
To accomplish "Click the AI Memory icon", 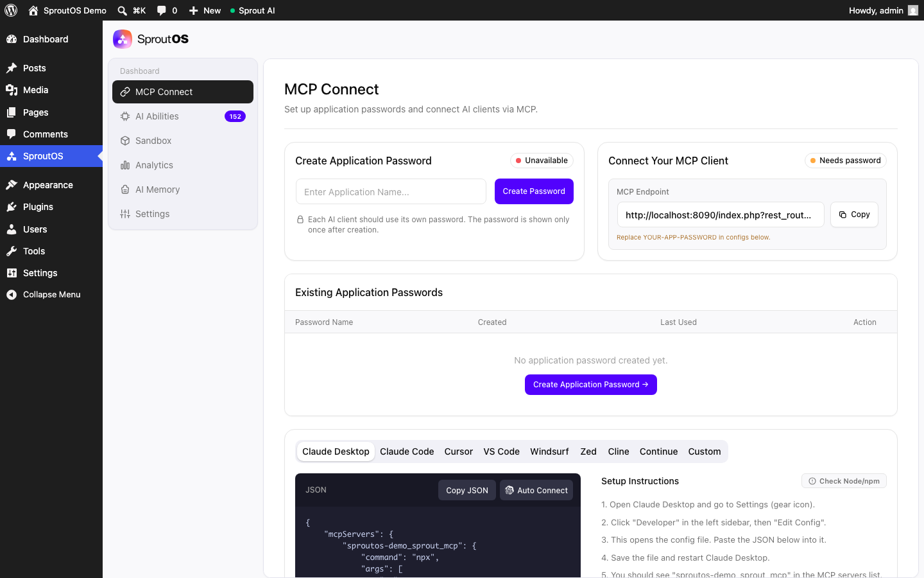I will pos(125,189).
